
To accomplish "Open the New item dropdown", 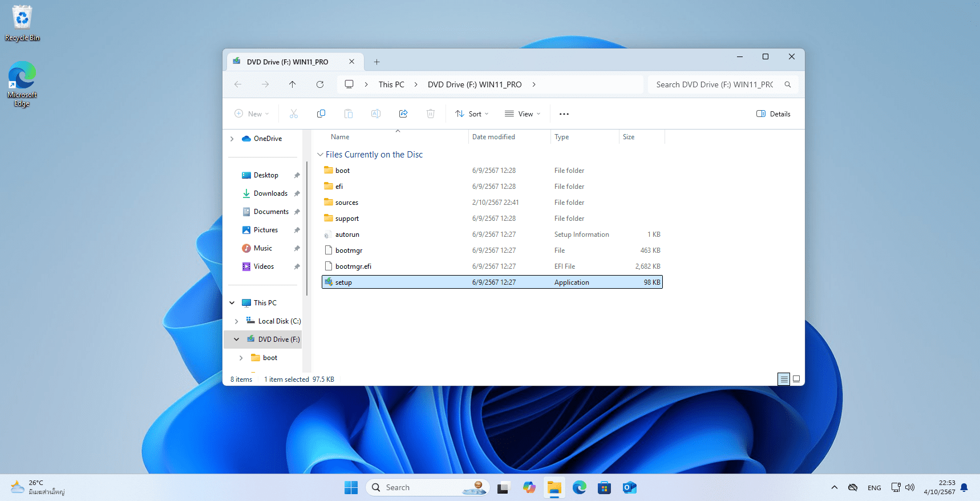I will tap(252, 114).
